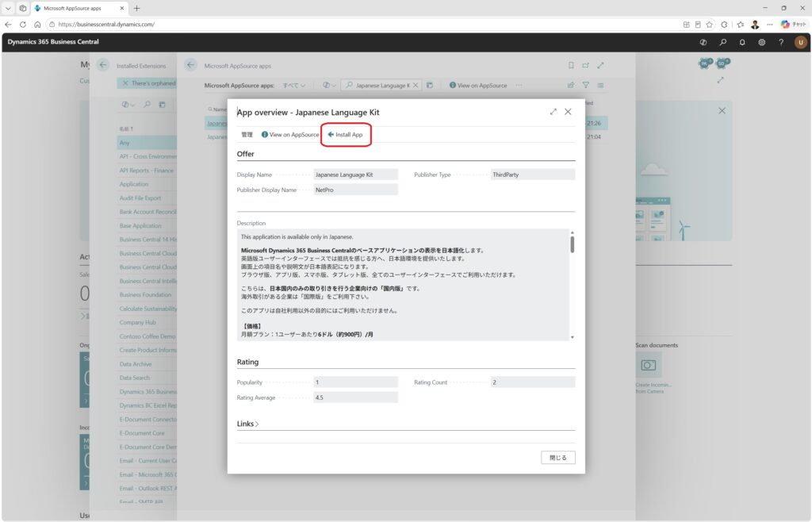Go back from Installed Extensions page
The height and width of the screenshot is (522, 812).
click(x=103, y=65)
